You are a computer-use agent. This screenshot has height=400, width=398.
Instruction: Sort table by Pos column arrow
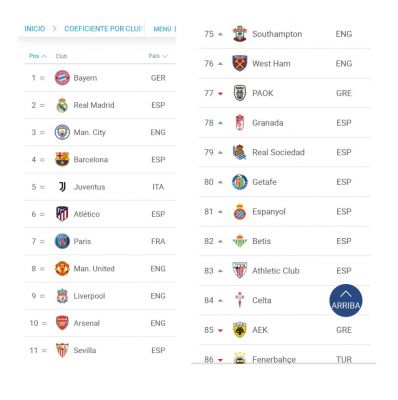44,56
